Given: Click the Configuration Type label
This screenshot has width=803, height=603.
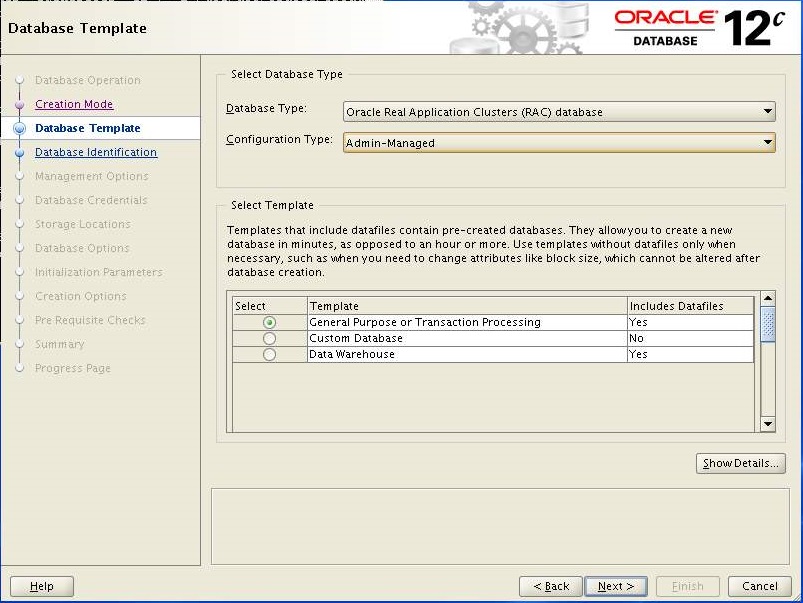Looking at the screenshot, I should click(x=280, y=139).
